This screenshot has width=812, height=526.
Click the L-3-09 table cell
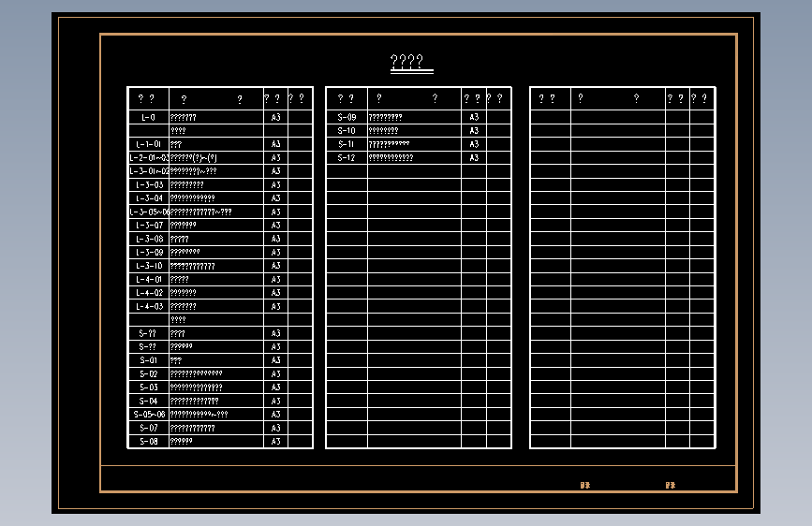149,252
